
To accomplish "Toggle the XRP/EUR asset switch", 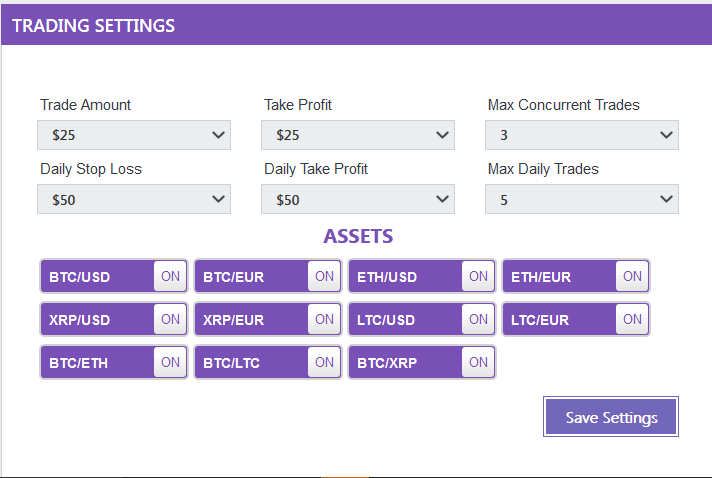I will pyautogui.click(x=324, y=320).
